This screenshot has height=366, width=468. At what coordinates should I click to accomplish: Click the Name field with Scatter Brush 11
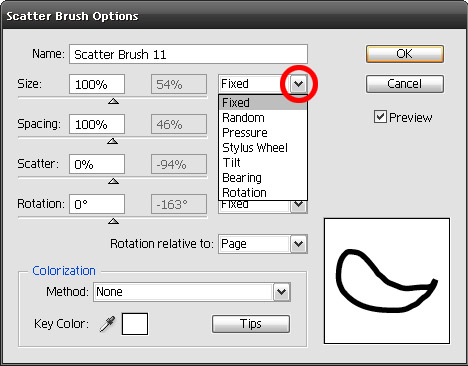click(x=188, y=54)
